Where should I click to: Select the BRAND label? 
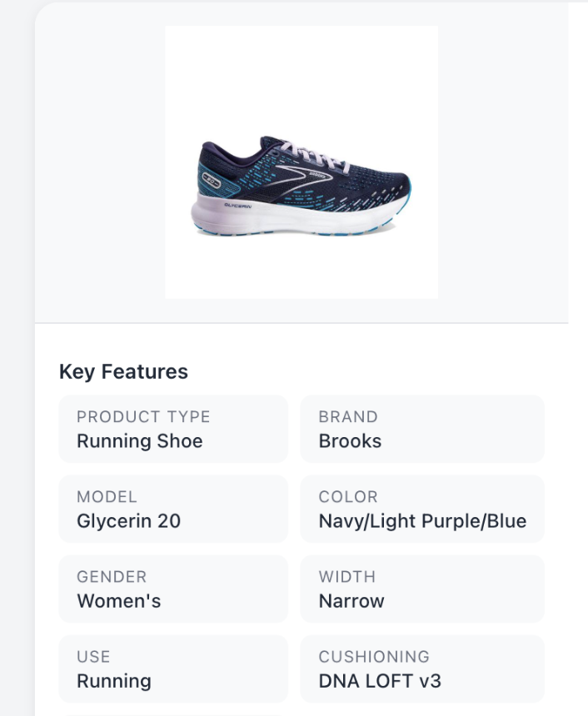pos(348,416)
